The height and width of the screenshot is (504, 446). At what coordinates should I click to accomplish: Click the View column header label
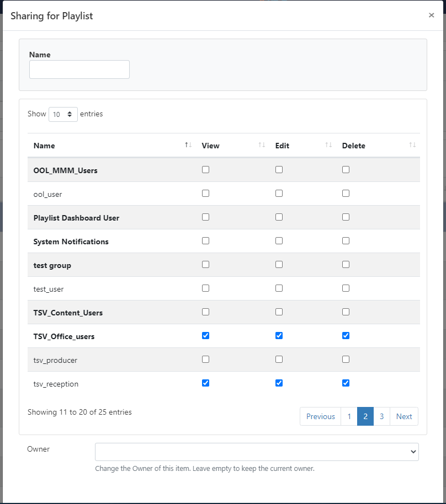[210, 146]
